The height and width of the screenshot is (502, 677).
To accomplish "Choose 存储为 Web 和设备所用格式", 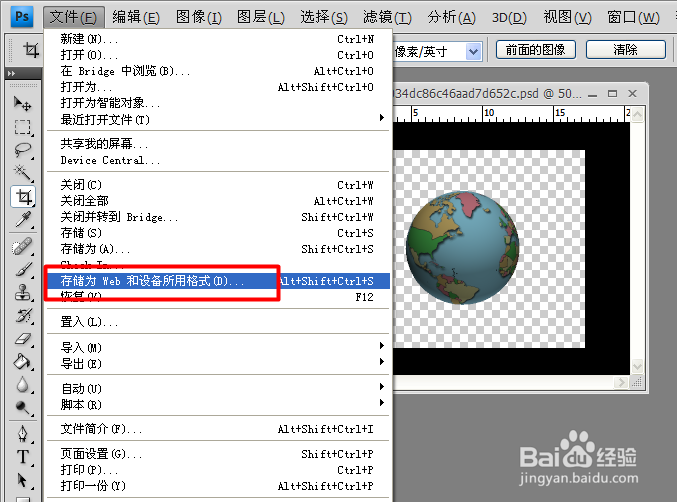I will pyautogui.click(x=218, y=281).
